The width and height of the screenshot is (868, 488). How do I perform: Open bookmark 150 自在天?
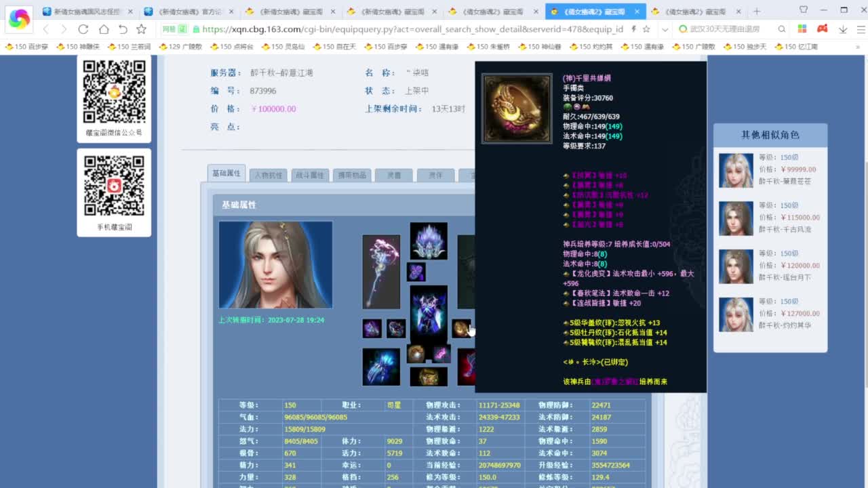pos(334,47)
